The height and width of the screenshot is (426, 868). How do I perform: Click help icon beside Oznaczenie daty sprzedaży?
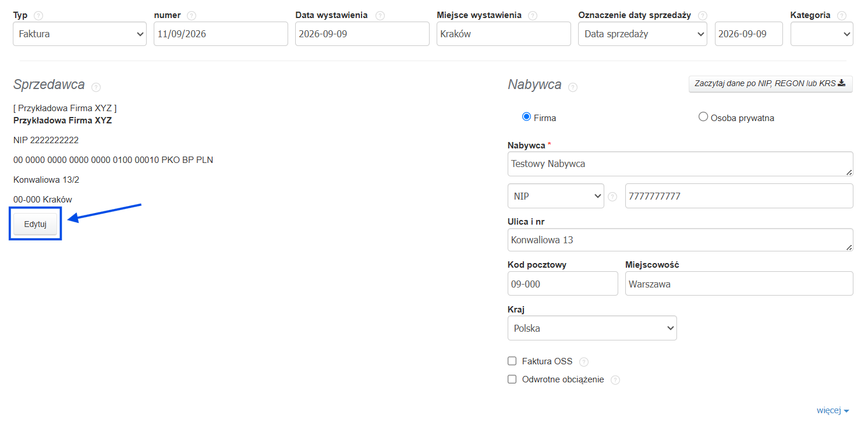[x=703, y=16]
